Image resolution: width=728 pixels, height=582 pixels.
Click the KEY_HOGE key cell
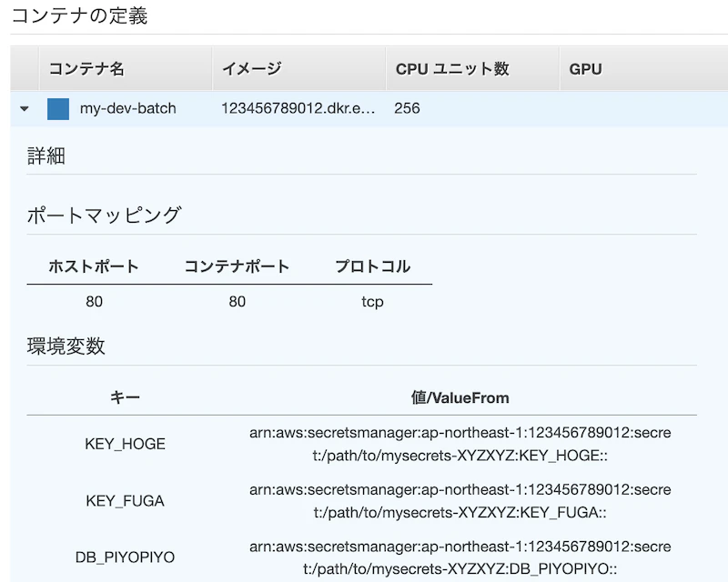pos(125,444)
